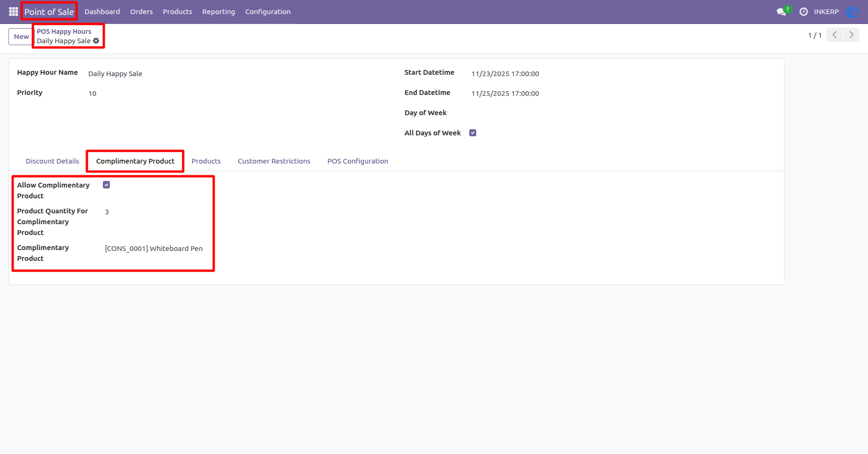This screenshot has width=868, height=454.
Task: Switch to the Discount Details tab
Action: pos(52,161)
